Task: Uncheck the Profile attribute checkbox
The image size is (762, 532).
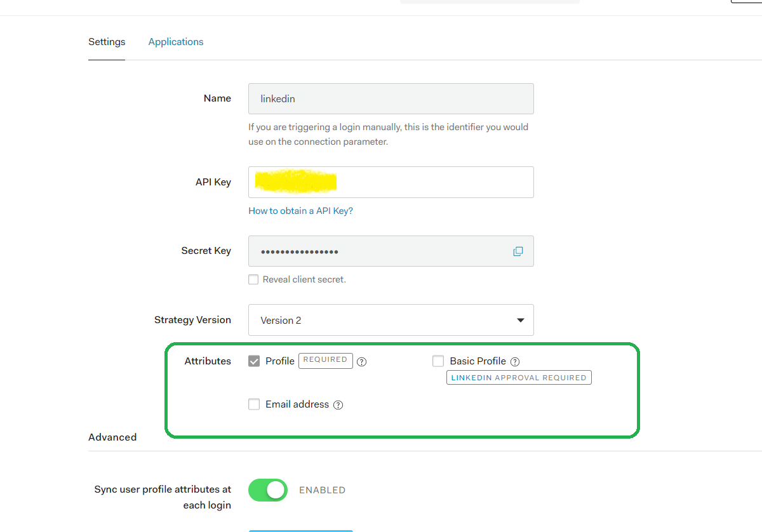Action: 254,361
